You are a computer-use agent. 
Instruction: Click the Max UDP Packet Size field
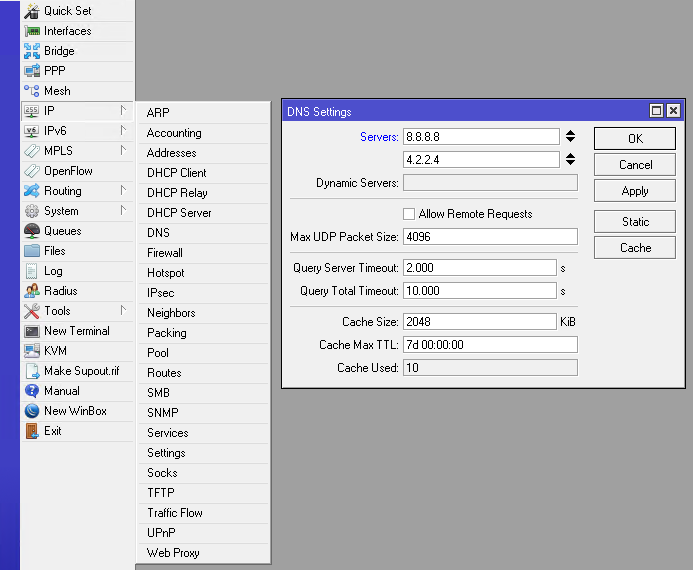[490, 236]
